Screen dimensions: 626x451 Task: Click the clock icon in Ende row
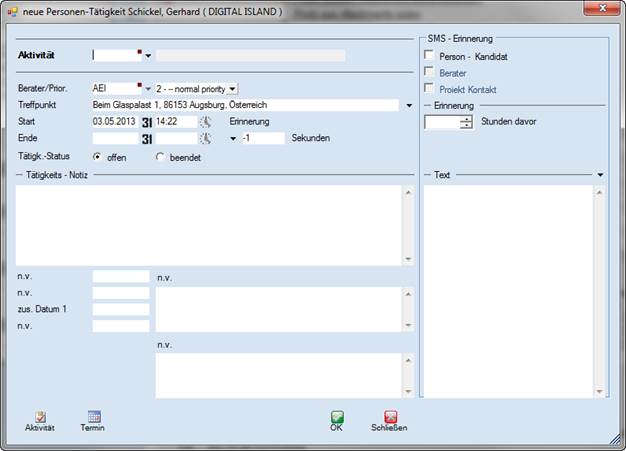(x=205, y=139)
